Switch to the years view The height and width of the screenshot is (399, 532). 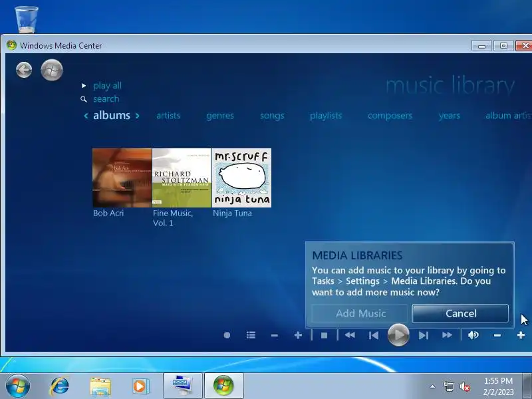(x=450, y=116)
